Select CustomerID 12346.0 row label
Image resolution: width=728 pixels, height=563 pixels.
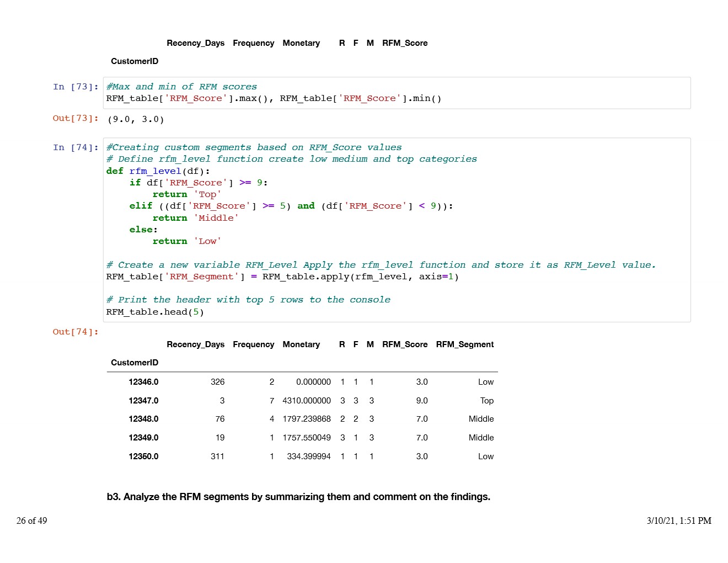[x=143, y=382]
